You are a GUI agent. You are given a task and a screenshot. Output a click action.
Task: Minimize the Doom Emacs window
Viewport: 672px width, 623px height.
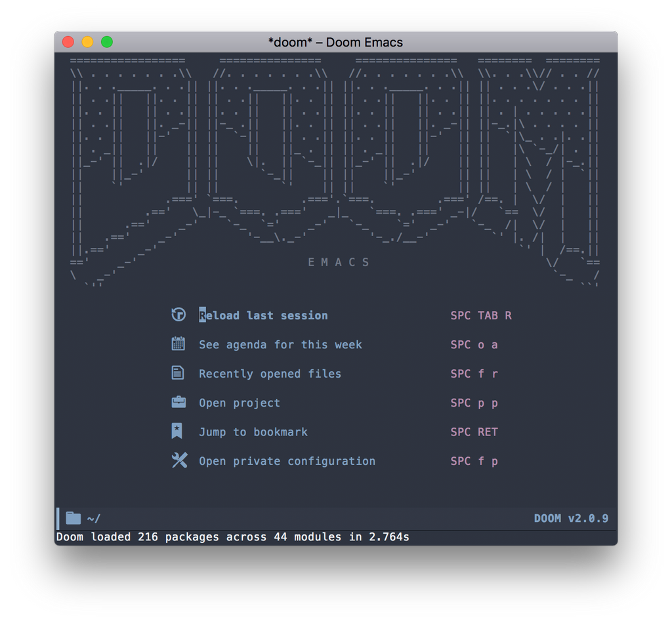pos(87,42)
